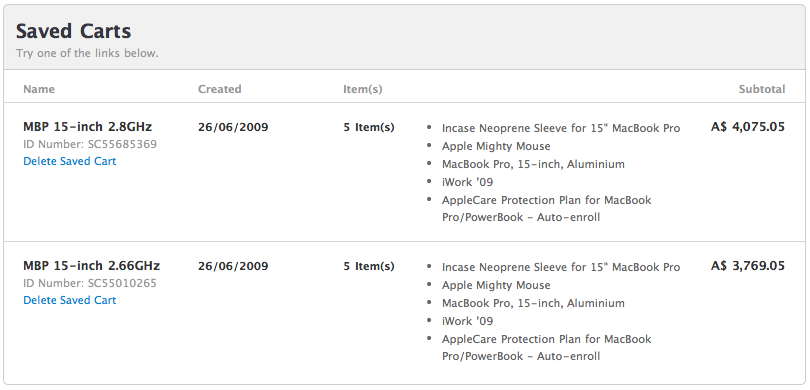Click 5 Item(s) count in the first cart

pyautogui.click(x=369, y=127)
